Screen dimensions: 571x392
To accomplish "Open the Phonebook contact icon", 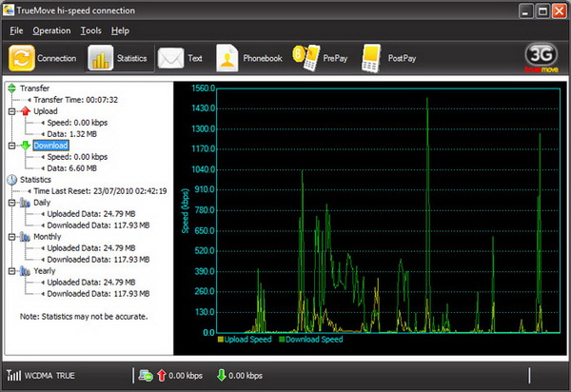I will (x=226, y=58).
